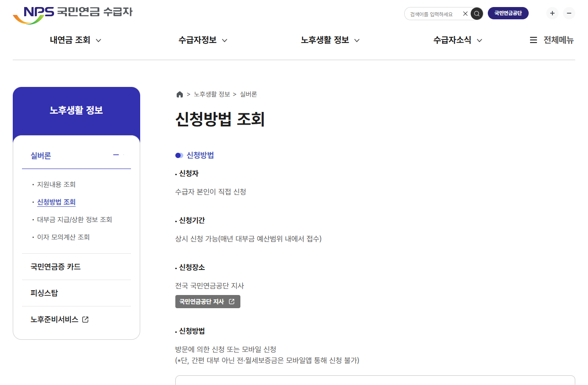This screenshot has height=385, width=588.
Task: Open 전체메뉴 hamburger icon
Action: tap(534, 40)
